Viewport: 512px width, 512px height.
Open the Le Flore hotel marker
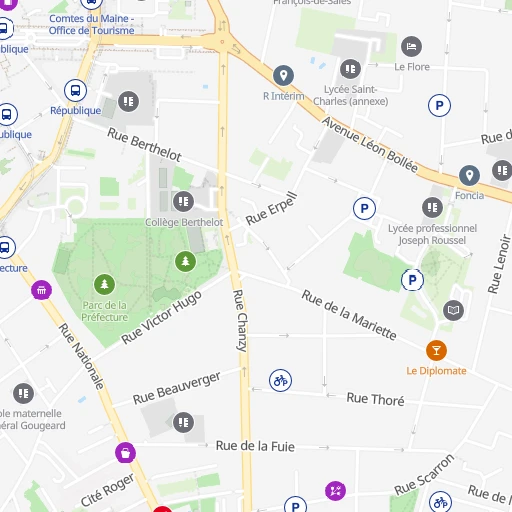(x=411, y=46)
